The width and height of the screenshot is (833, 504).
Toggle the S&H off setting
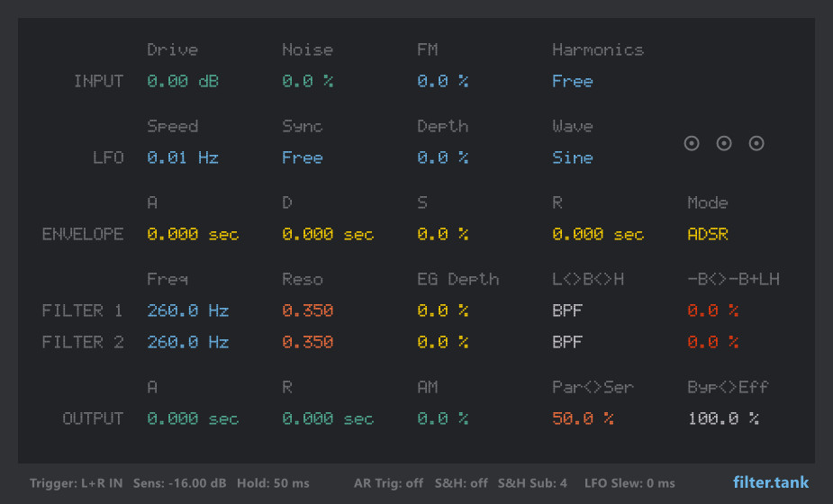[x=461, y=483]
